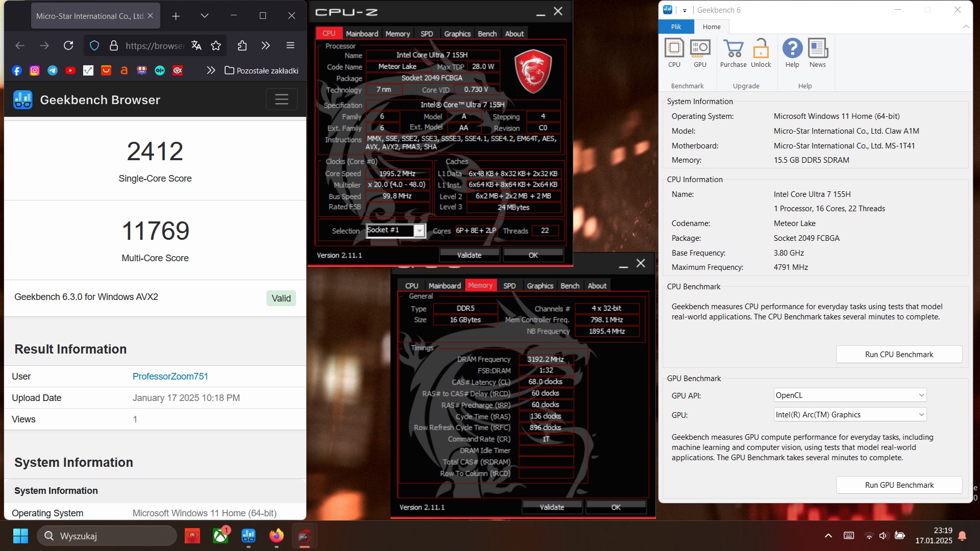Viewport: 980px width, 551px height.
Task: Click Run GPU Benchmark button
Action: pos(899,485)
